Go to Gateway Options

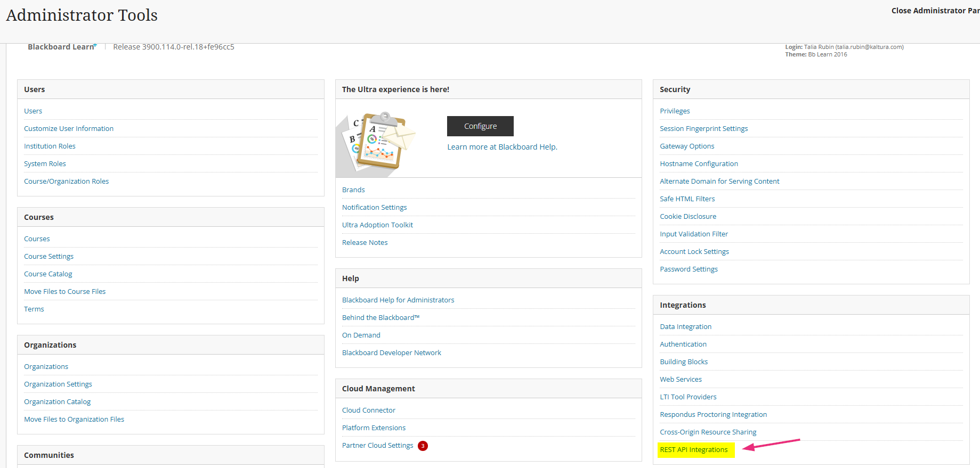point(687,146)
